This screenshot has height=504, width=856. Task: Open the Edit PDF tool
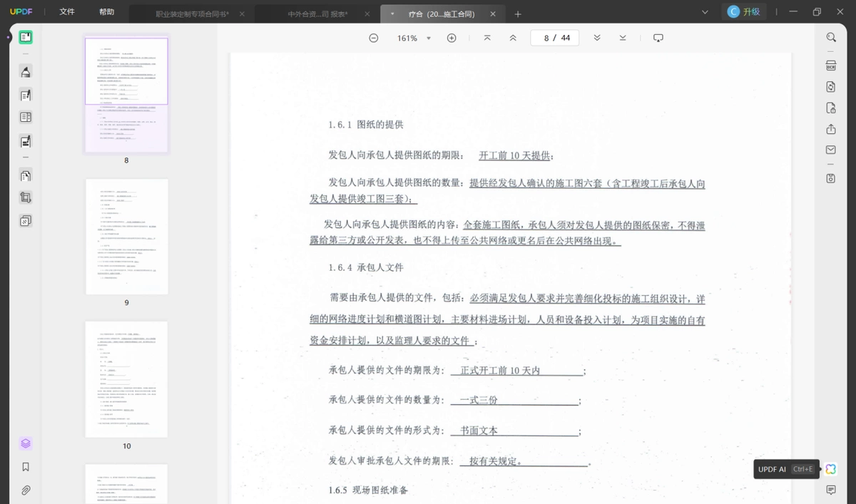pos(26,95)
